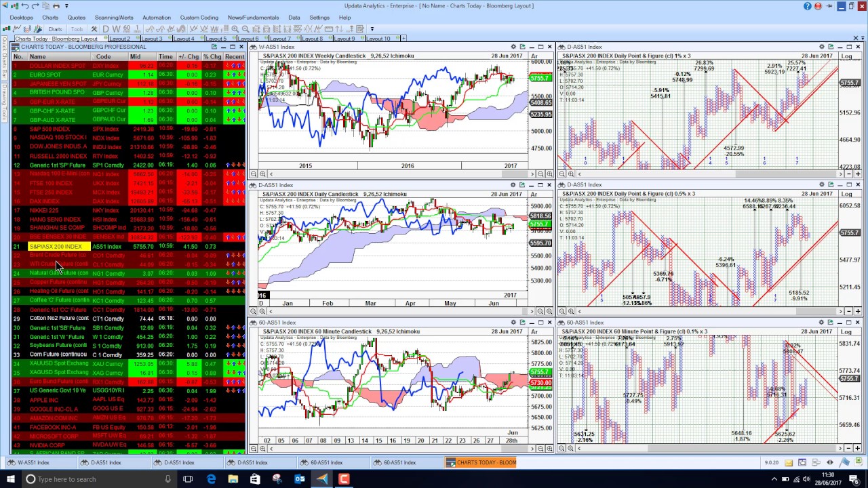This screenshot has width=868, height=488.
Task: Click in the Windows search box
Action: [x=98, y=479]
